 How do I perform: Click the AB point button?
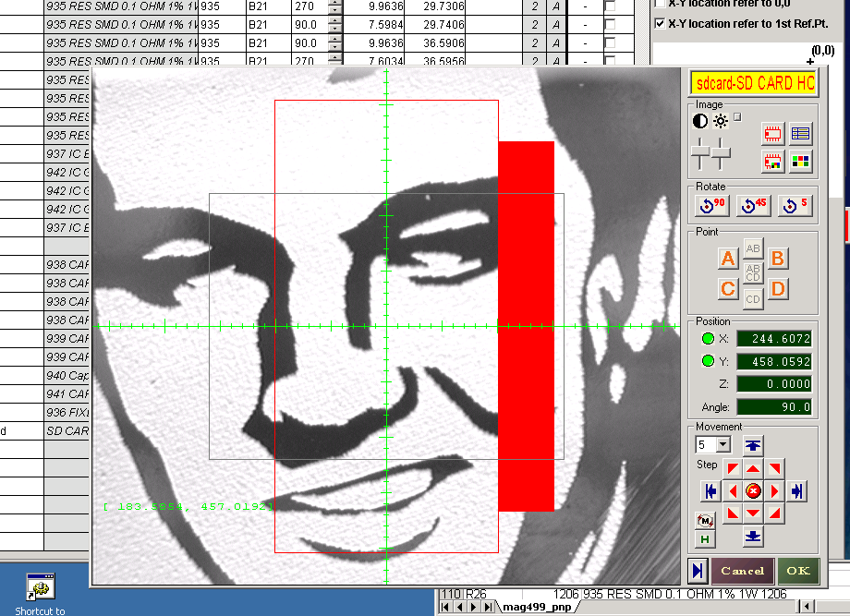coord(753,248)
